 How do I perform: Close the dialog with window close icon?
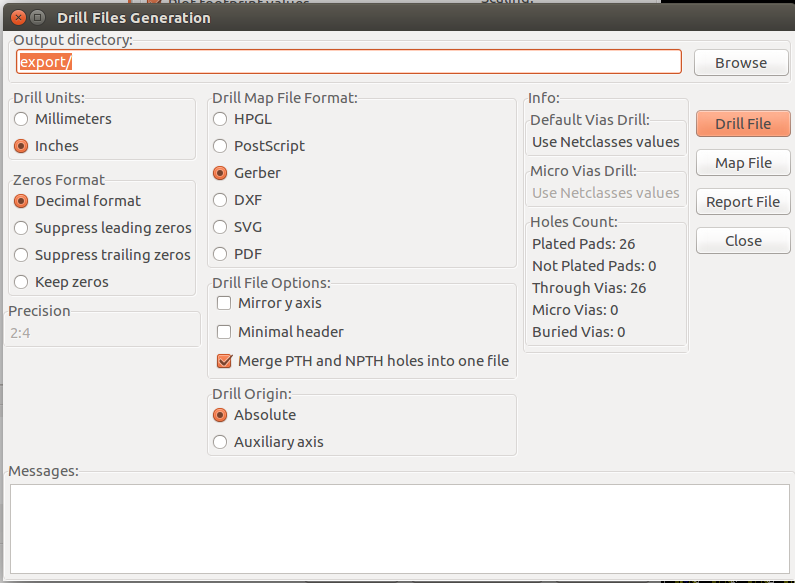click(x=16, y=17)
